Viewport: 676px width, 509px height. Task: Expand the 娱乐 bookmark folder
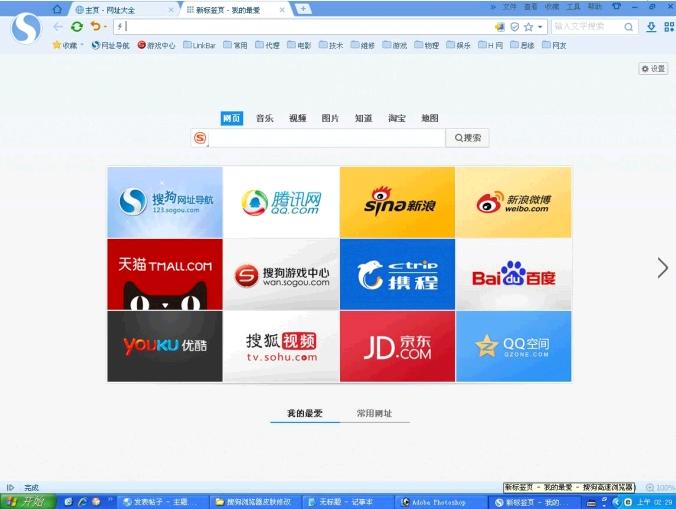pos(458,45)
